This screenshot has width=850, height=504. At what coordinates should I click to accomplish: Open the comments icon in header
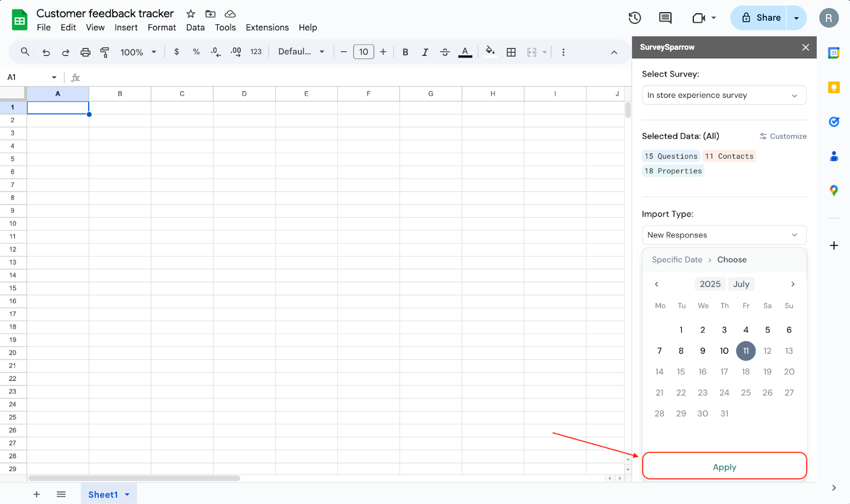click(x=665, y=18)
